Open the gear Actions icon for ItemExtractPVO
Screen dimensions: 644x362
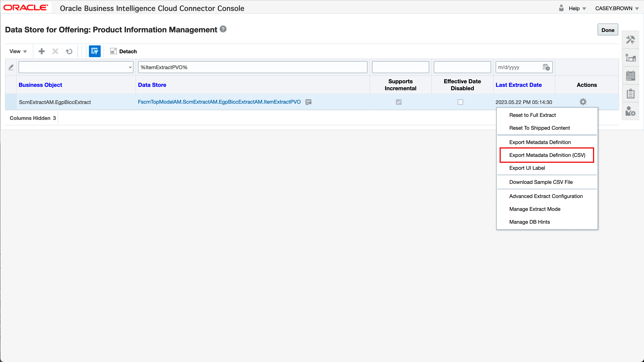click(583, 102)
